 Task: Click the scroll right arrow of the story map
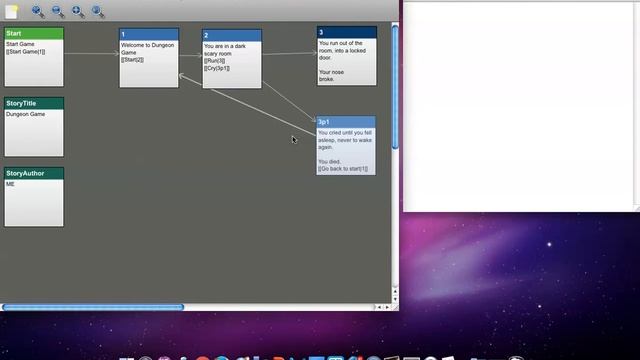(x=387, y=307)
